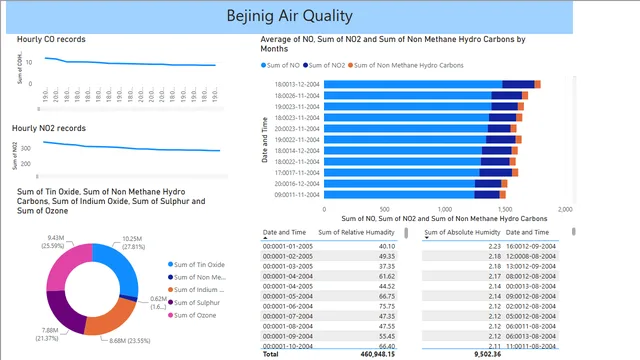Click the 20:0023-11-2004 bar
This screenshot has width=640, height=360.
[420, 129]
